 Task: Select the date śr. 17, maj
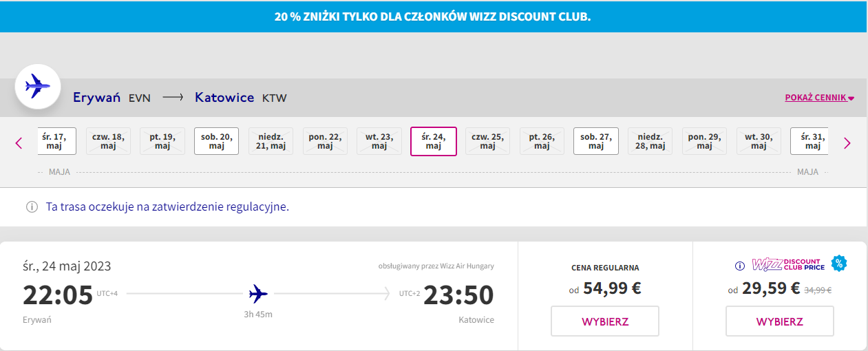[x=56, y=141]
